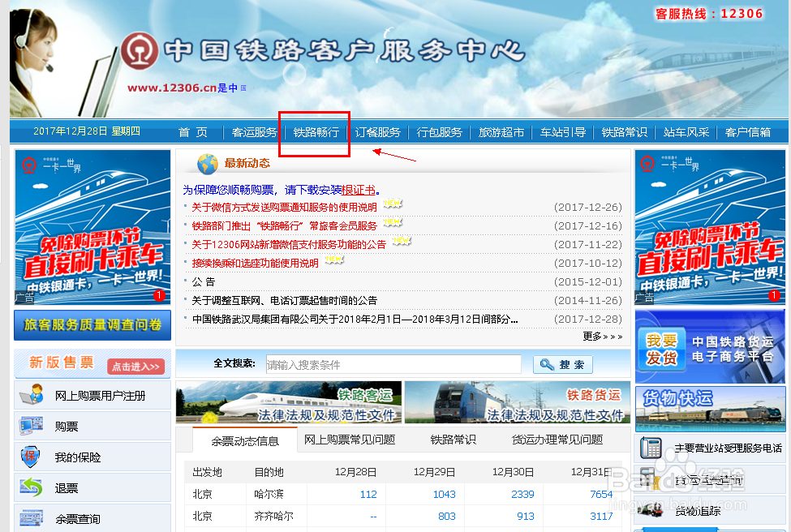Click the icon next to 余票查询
The image size is (791, 532).
coord(32,518)
